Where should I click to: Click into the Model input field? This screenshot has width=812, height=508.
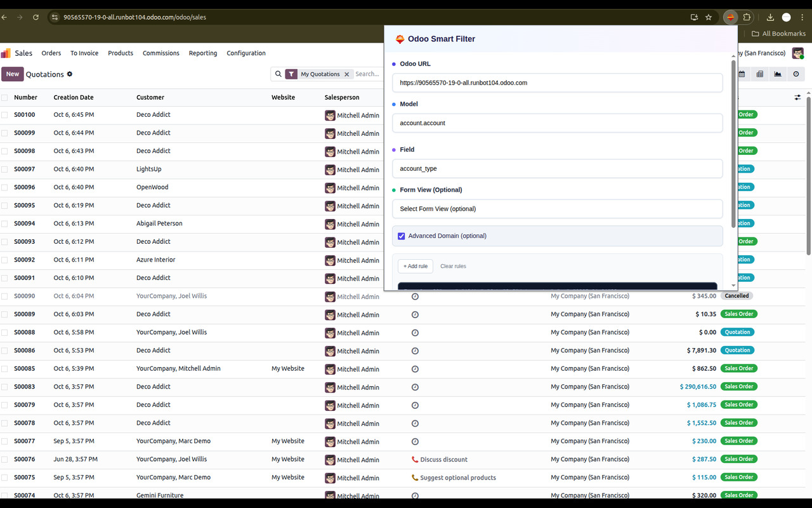557,123
